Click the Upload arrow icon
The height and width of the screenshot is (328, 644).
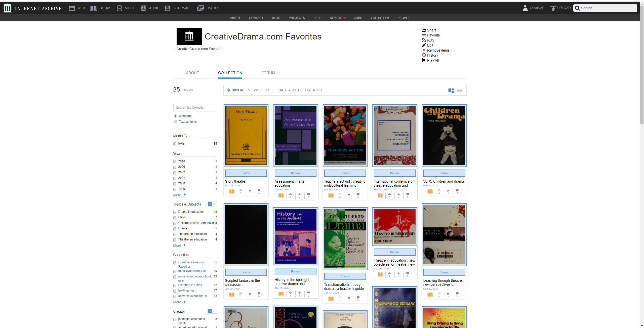(553, 8)
